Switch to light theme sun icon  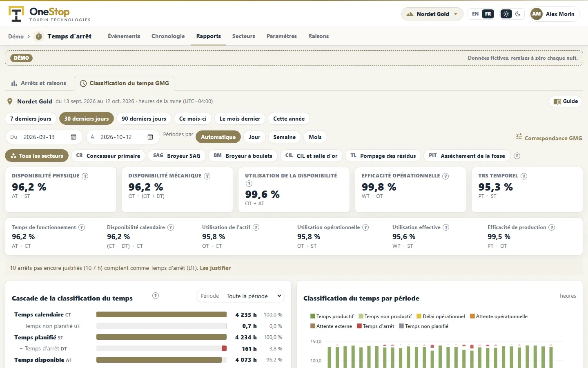(x=506, y=14)
